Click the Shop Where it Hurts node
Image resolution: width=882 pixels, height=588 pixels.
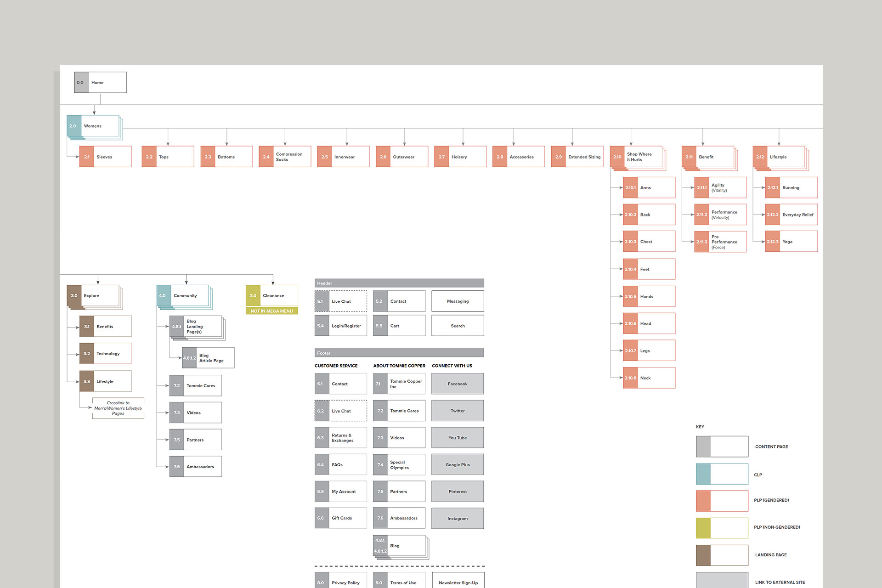(x=636, y=157)
